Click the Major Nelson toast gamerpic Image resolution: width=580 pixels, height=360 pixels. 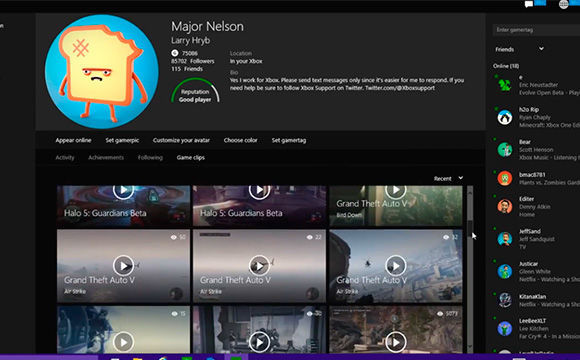(102, 71)
